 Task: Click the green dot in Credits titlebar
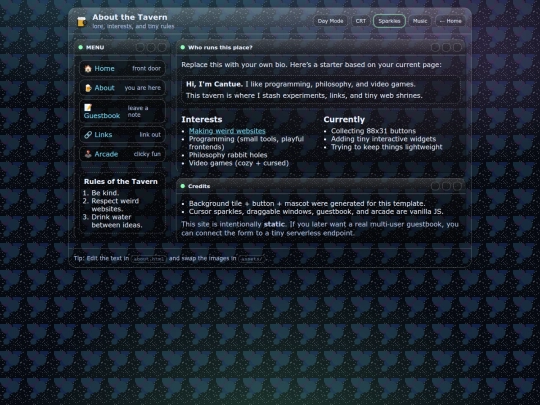tap(183, 186)
